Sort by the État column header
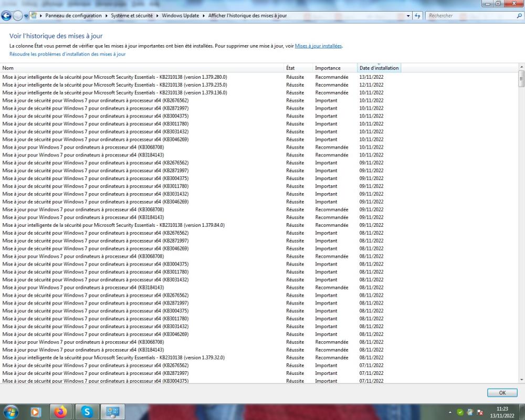The width and height of the screenshot is (525, 420). coord(298,68)
